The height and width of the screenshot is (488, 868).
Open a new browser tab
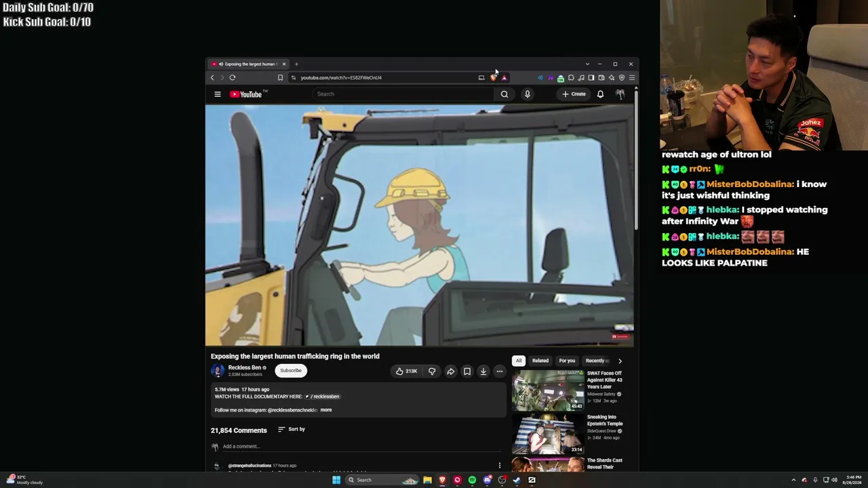click(296, 64)
